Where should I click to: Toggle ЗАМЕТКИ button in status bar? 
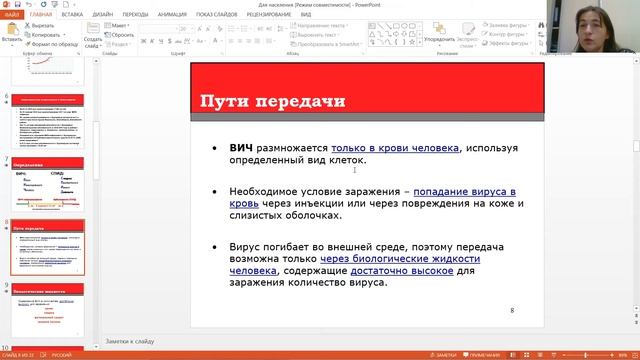click(x=443, y=355)
